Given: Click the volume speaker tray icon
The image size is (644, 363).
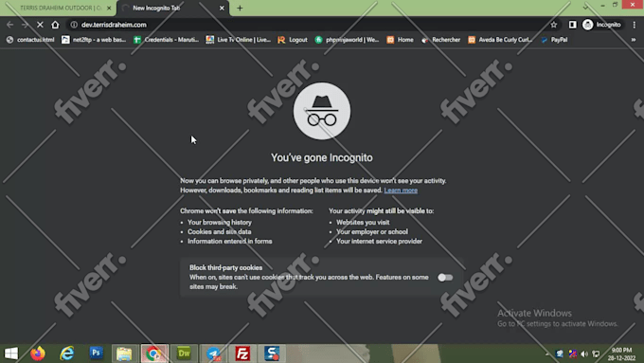Looking at the screenshot, I should pyautogui.click(x=584, y=354).
